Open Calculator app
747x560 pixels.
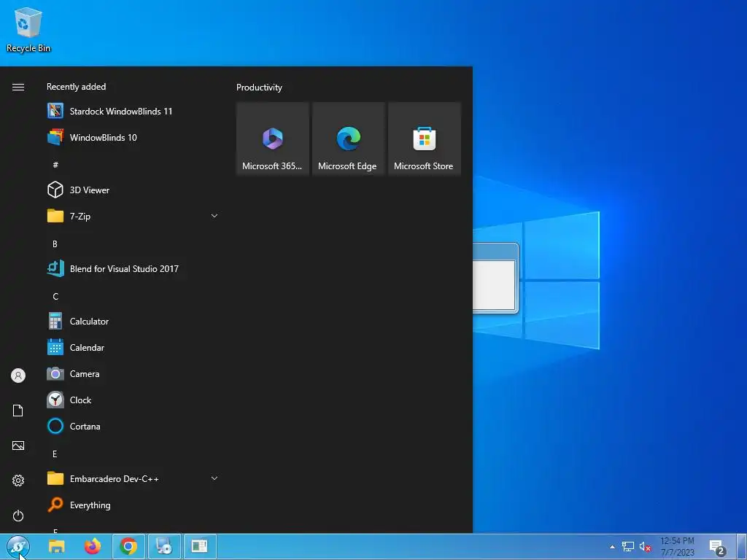coord(133,322)
